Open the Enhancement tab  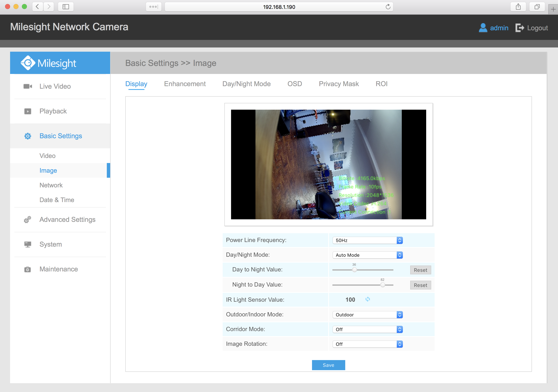point(185,84)
